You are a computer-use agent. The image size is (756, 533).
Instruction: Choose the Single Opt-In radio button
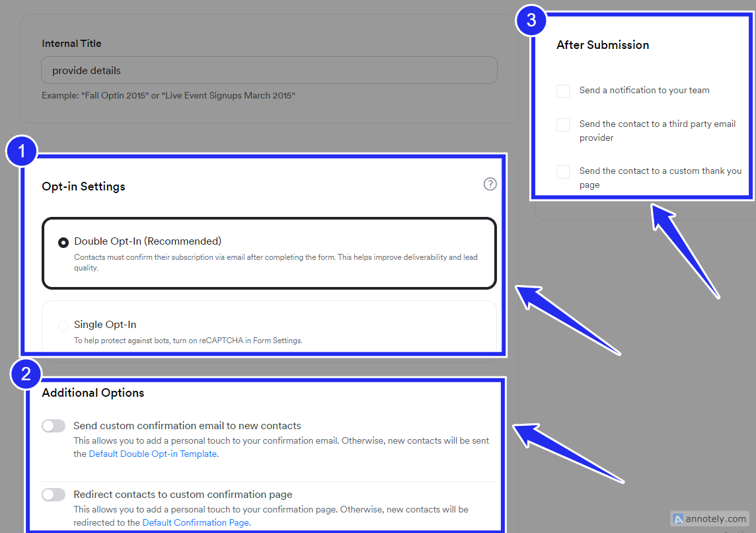[63, 325]
